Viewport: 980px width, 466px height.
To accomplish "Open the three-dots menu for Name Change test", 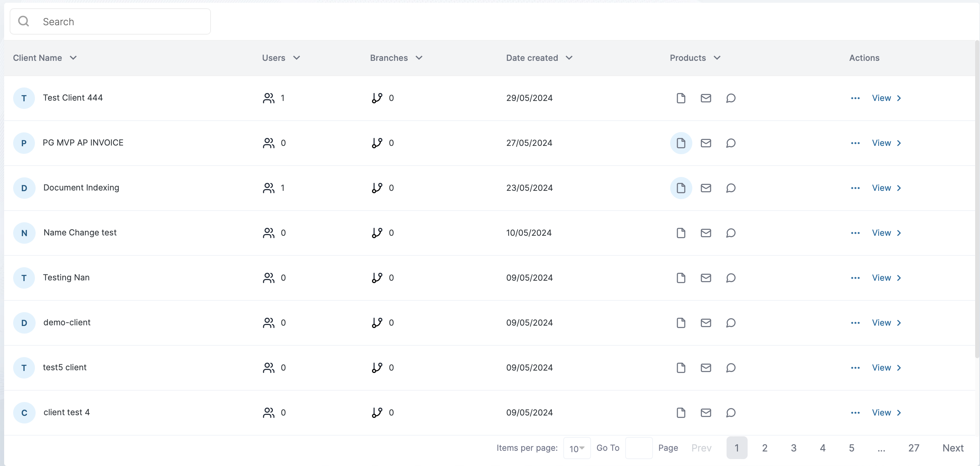I will (x=855, y=233).
